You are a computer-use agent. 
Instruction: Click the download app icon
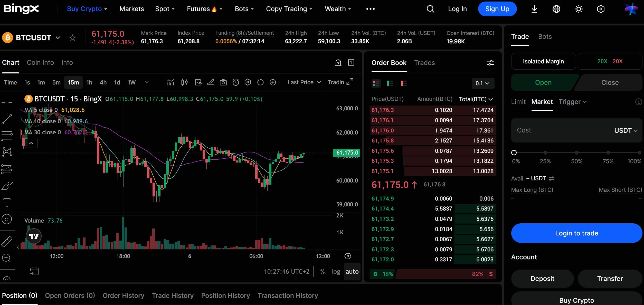(534, 9)
